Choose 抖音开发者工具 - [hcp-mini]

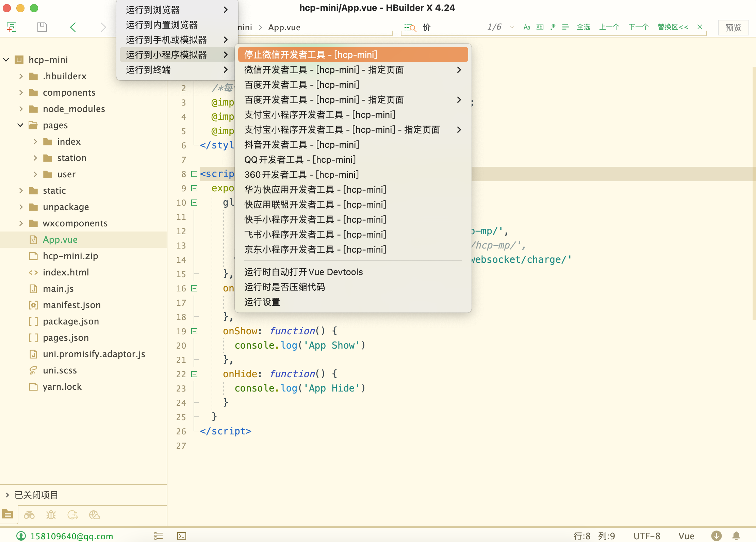tap(353, 145)
